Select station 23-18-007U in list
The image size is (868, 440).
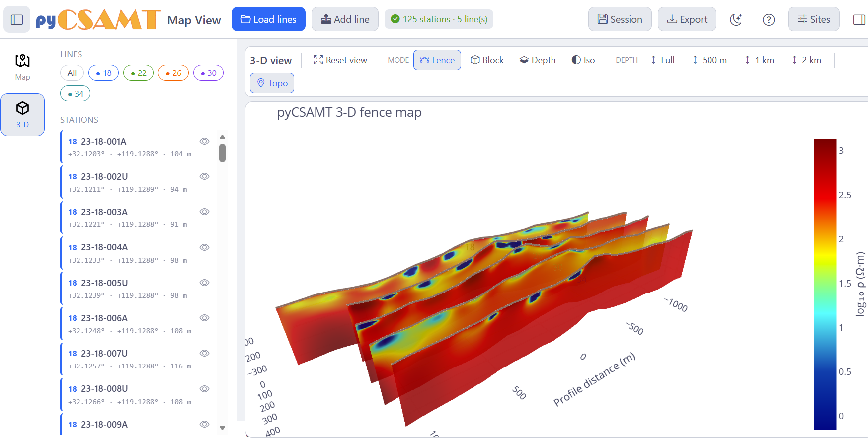(138, 359)
